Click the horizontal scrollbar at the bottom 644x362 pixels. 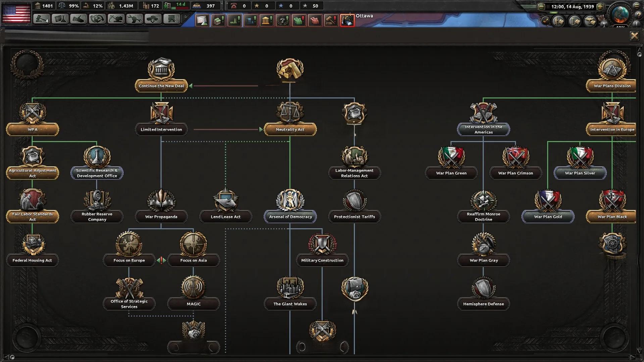322,357
